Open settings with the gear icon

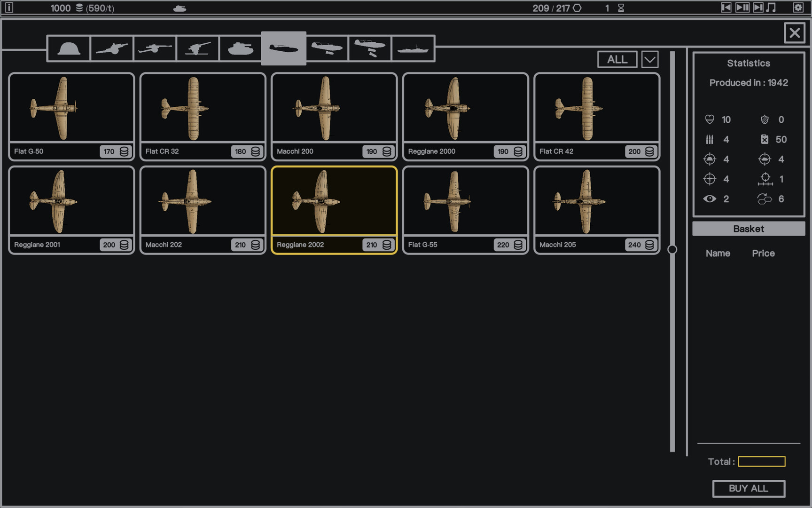pos(798,8)
